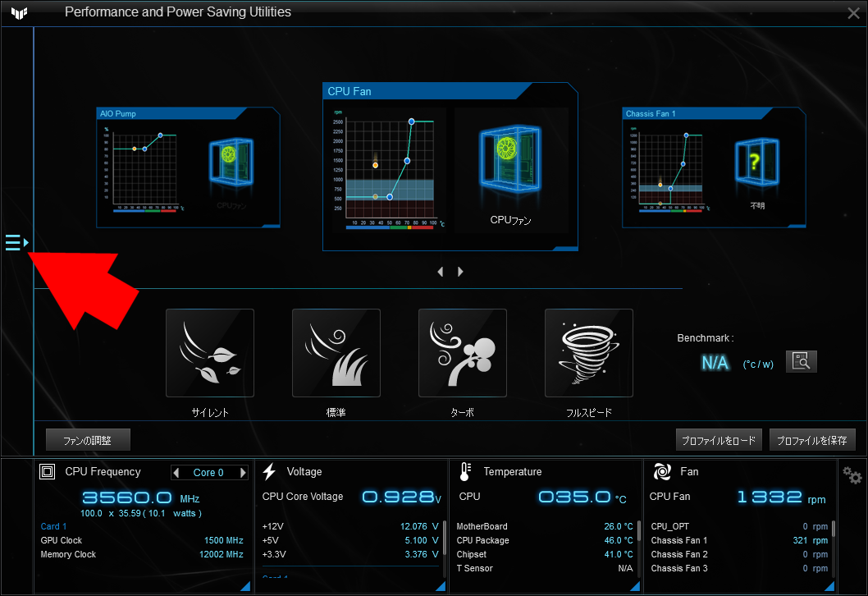Step to the next core with Core 0 arrow
The width and height of the screenshot is (868, 596).
coord(241,472)
